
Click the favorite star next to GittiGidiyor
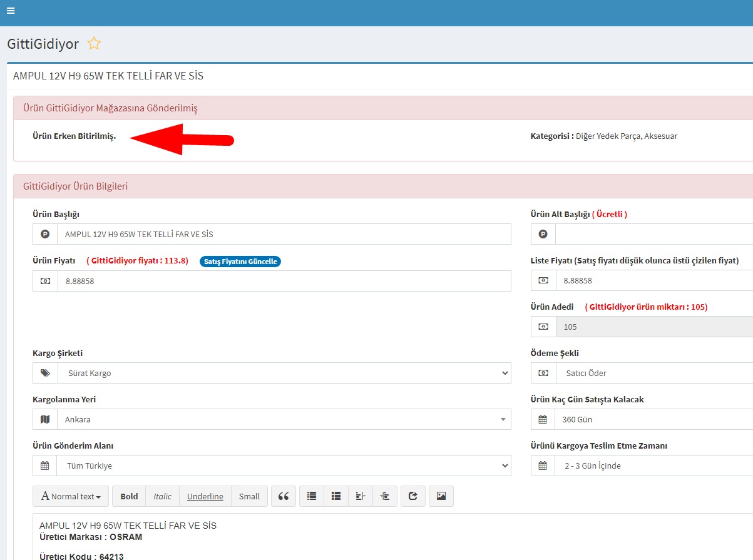[x=94, y=44]
